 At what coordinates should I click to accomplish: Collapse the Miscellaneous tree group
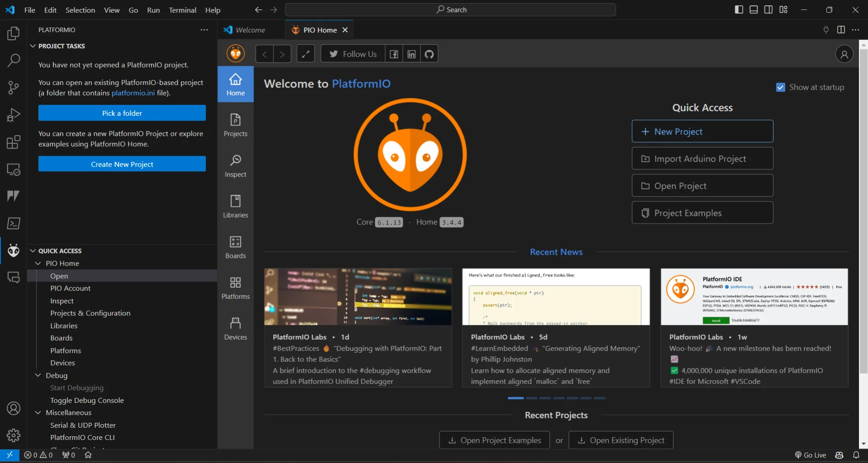pos(38,412)
